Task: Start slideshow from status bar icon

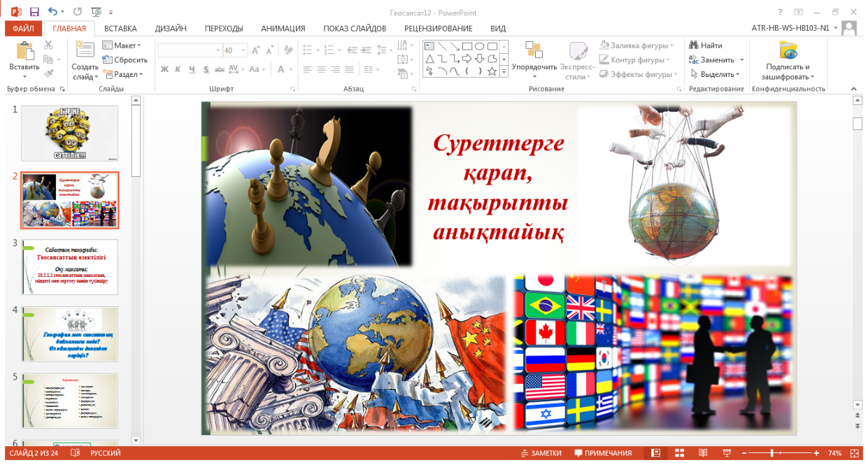Action: (x=727, y=453)
